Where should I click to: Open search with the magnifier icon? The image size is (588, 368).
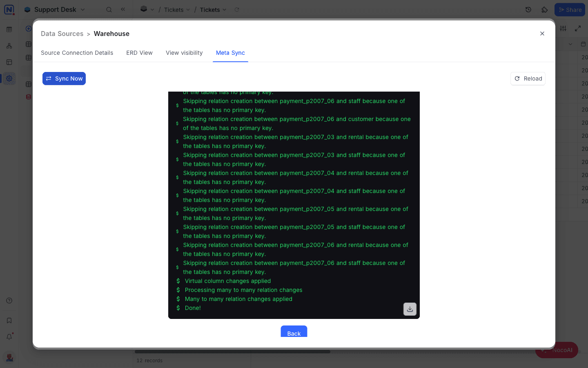pos(109,9)
